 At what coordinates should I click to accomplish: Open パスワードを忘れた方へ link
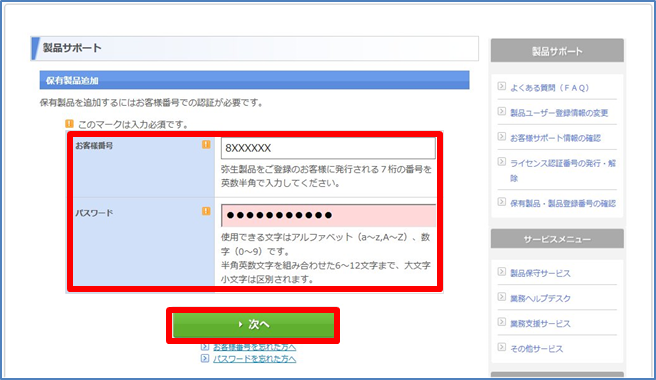point(254,359)
